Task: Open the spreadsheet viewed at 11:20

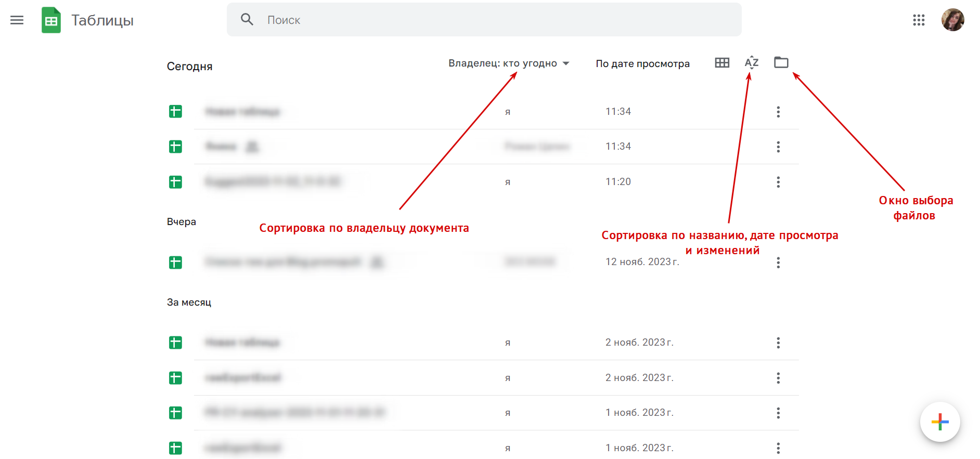Action: click(273, 182)
